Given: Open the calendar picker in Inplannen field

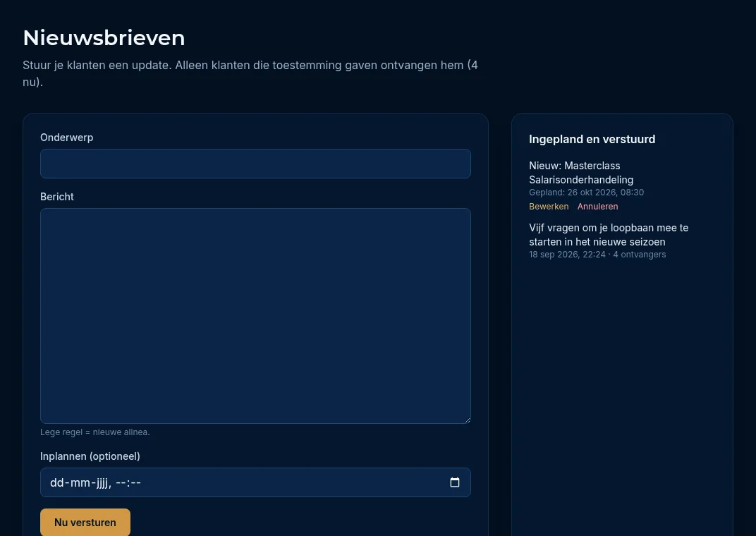Looking at the screenshot, I should coord(455,482).
